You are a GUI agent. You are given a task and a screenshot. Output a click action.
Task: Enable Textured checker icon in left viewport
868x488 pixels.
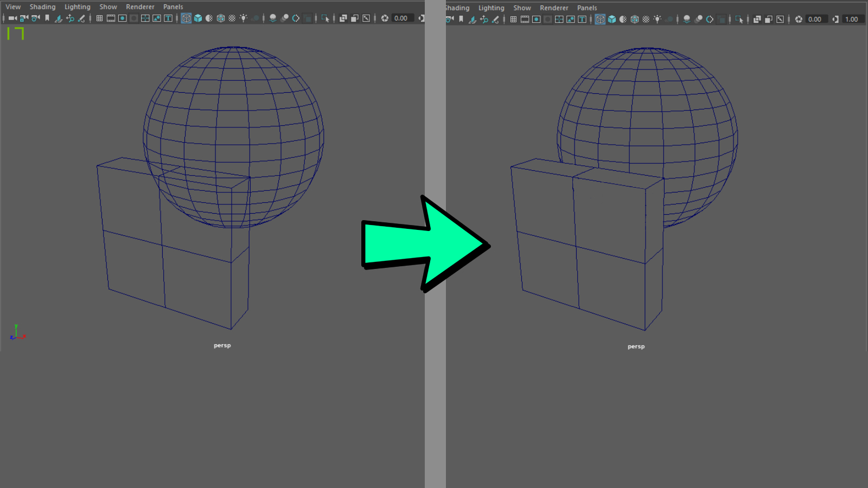[232, 18]
